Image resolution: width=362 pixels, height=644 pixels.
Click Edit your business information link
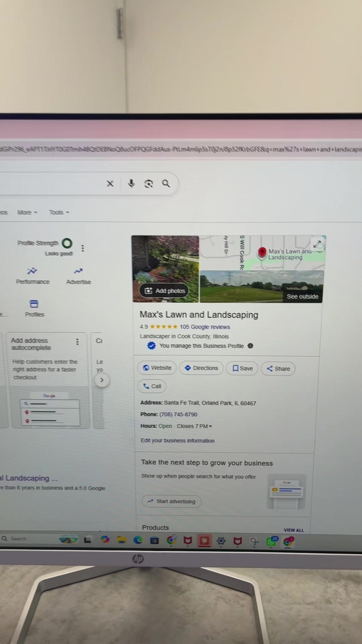coord(177,440)
